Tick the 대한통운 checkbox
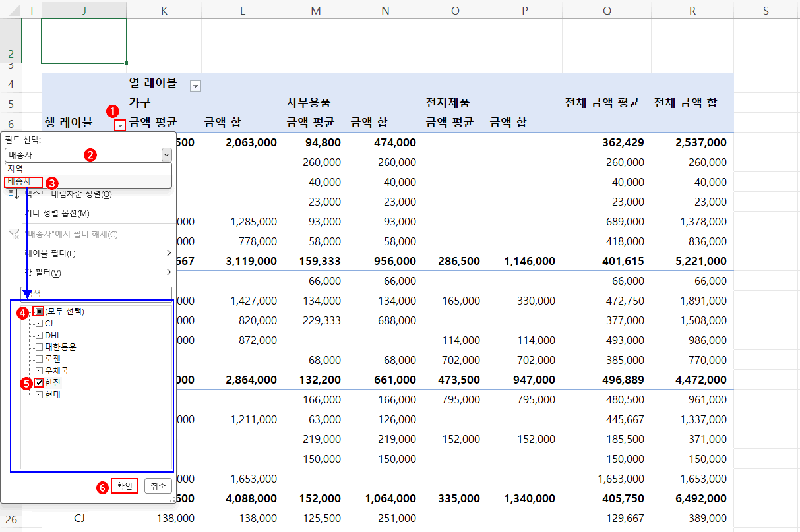 tap(39, 347)
